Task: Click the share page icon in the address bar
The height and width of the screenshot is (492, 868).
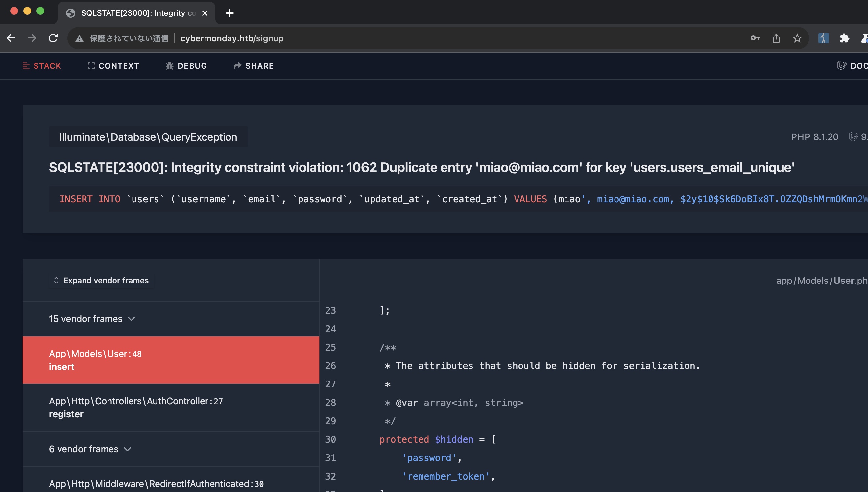Action: pyautogui.click(x=776, y=38)
